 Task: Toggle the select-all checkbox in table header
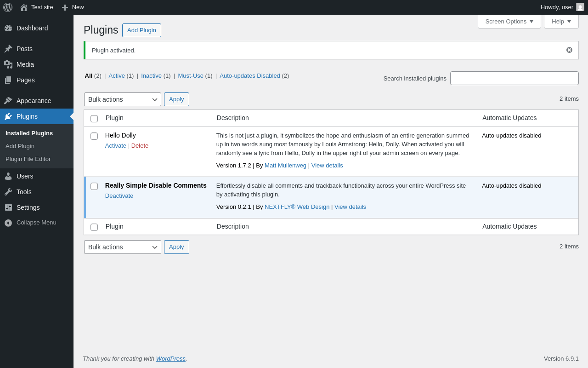[94, 119]
